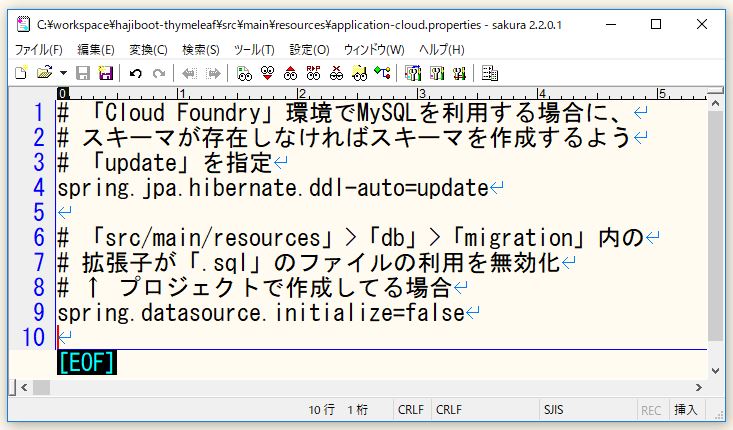733x430 pixels.
Task: Open the ウィンドウ(W) menu
Action: [x=374, y=50]
